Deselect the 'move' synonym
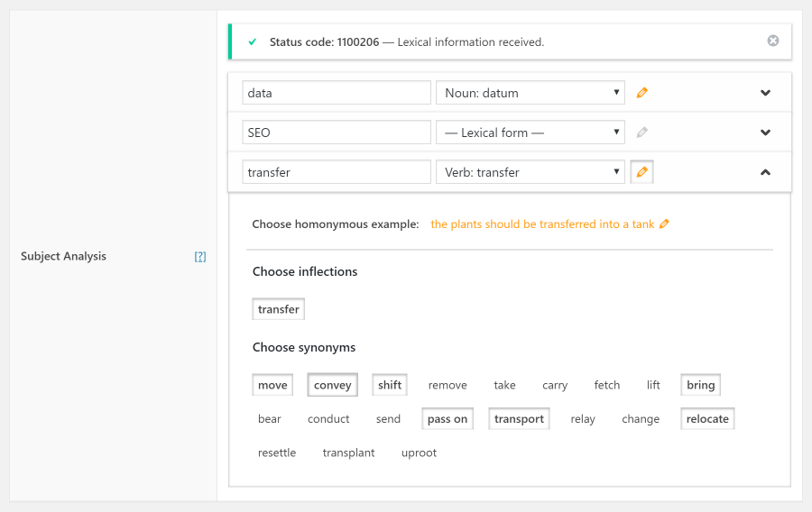Image resolution: width=812 pixels, height=512 pixels. click(272, 385)
